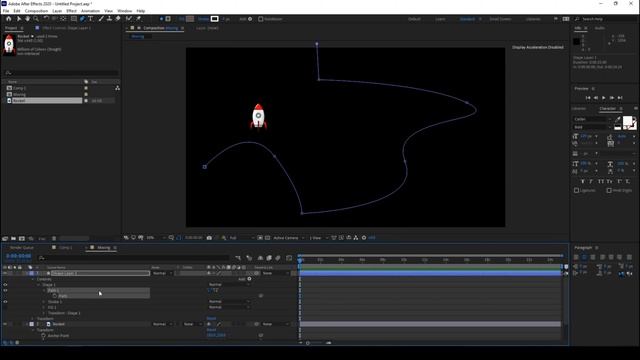Select the Pen tool
This screenshot has height=360, width=640.
82,19
